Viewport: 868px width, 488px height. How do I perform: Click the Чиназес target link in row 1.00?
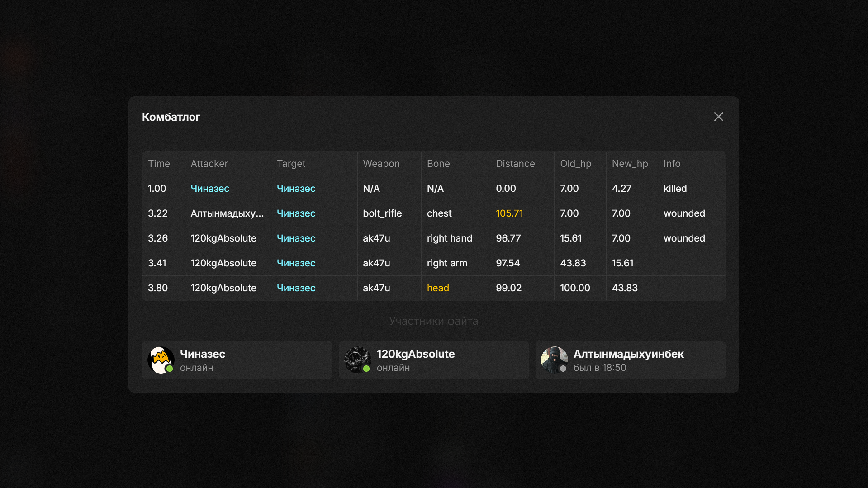[296, 189]
